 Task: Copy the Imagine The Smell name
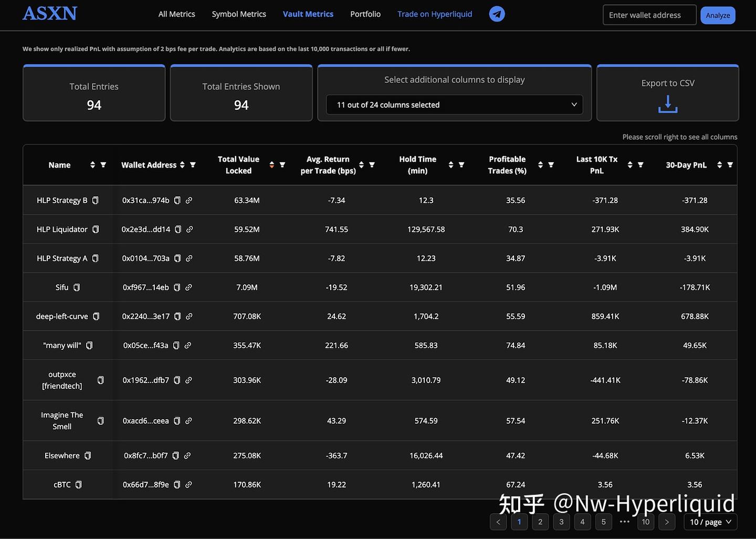101,421
